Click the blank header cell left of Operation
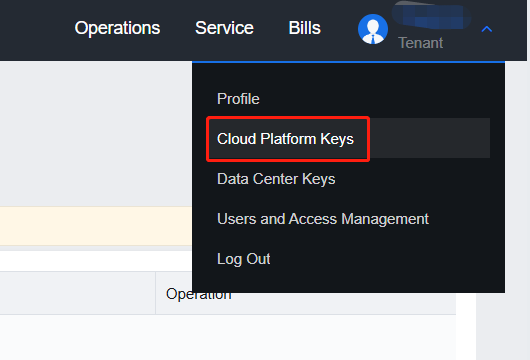The image size is (530, 360). click(77, 293)
